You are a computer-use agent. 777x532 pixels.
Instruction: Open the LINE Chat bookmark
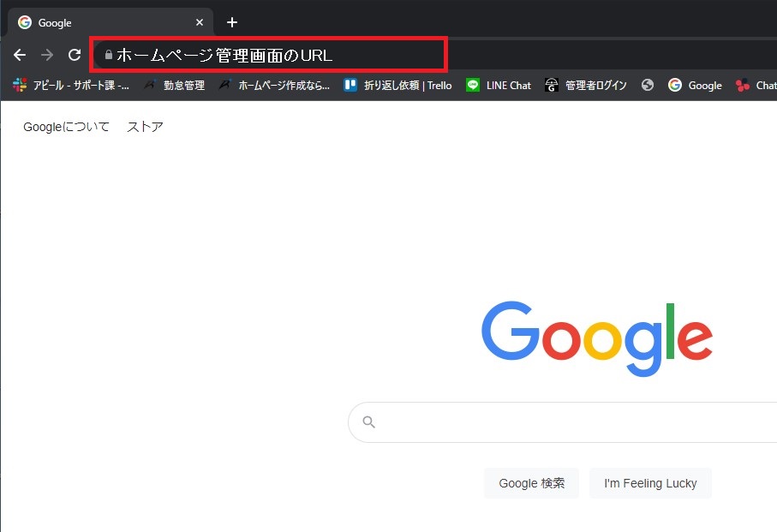(x=499, y=85)
